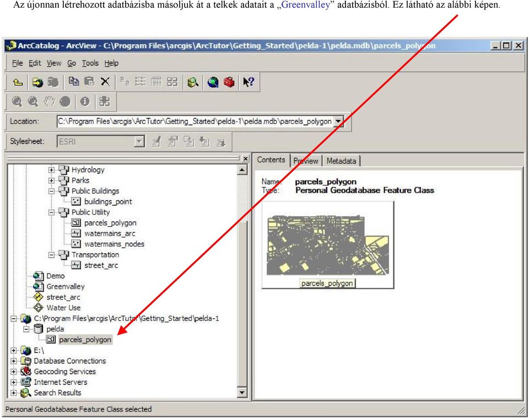Screen dimensions: 529x420
Task: Select the Zoom In magnifier tool
Action: click(x=17, y=101)
